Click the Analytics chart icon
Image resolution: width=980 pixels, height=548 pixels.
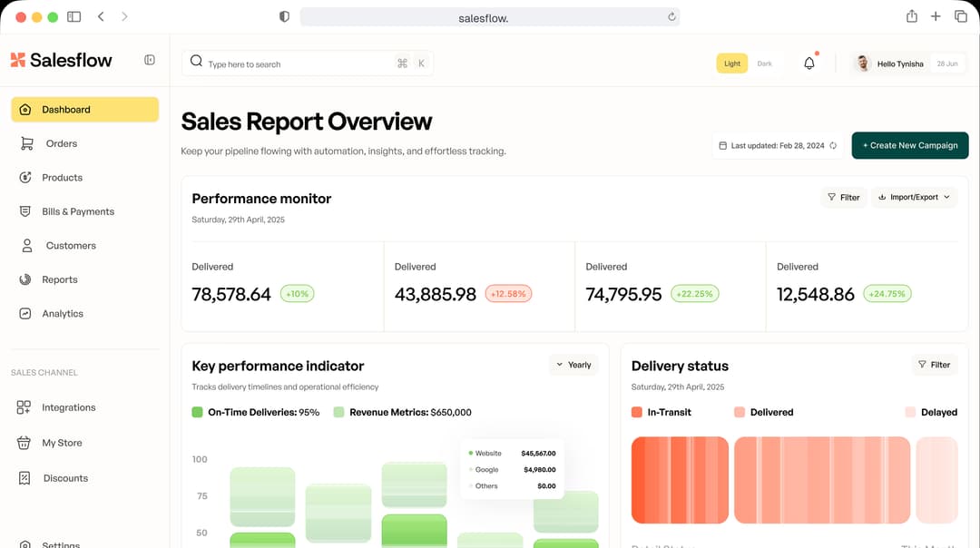(x=24, y=313)
